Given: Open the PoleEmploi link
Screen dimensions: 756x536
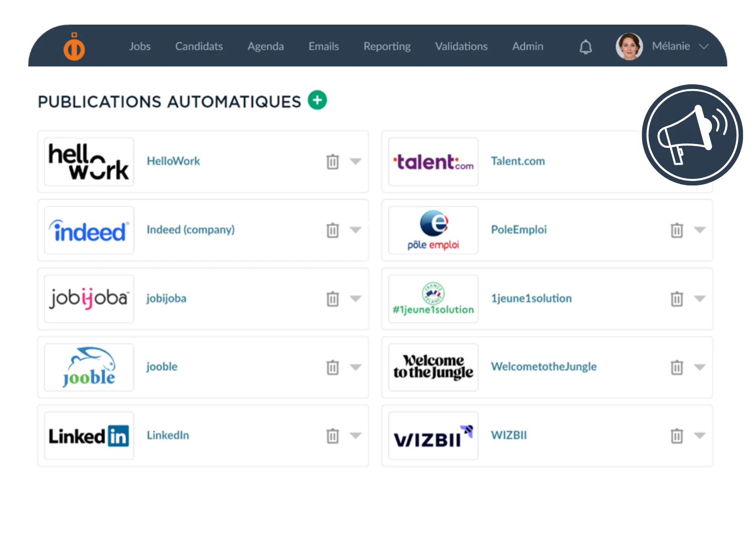Looking at the screenshot, I should 519,230.
